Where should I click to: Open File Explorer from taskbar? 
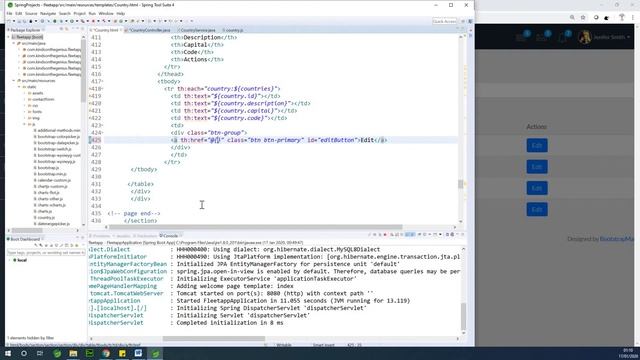tap(73, 353)
